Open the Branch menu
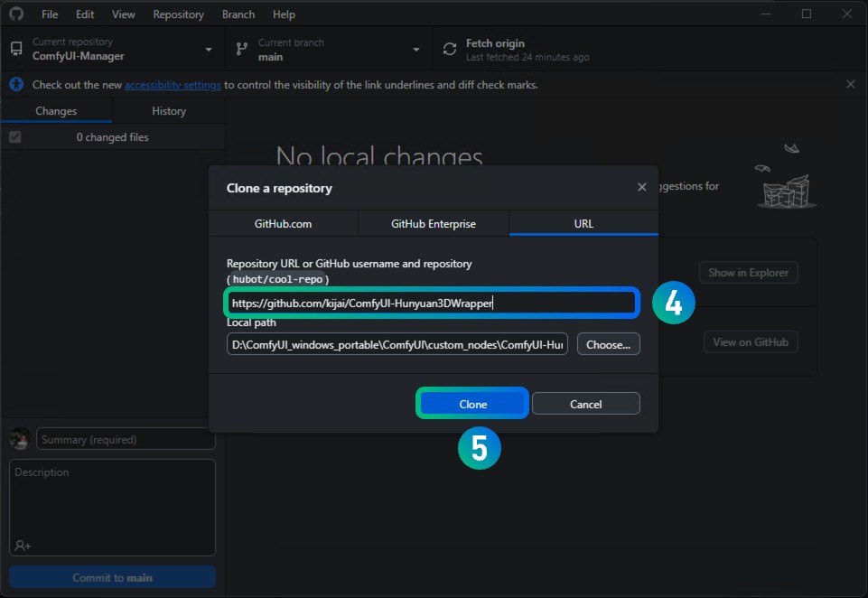 point(238,14)
